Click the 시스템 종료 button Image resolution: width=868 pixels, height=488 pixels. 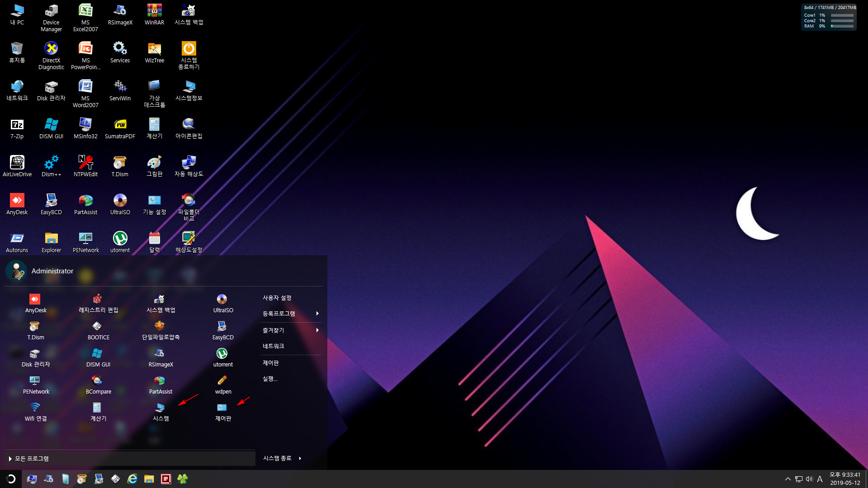click(x=277, y=458)
